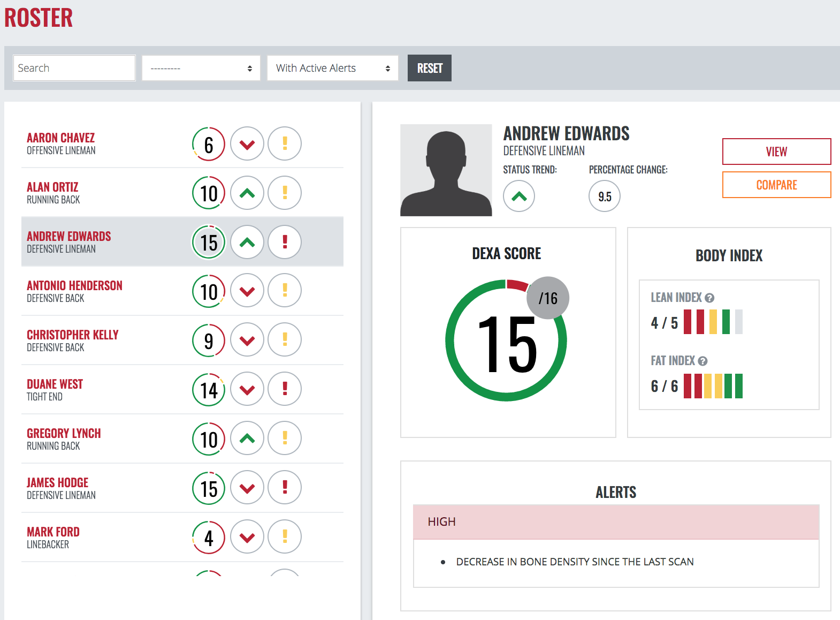Open the With Active Alerts filter dropdown
The height and width of the screenshot is (620, 840).
[x=332, y=68]
